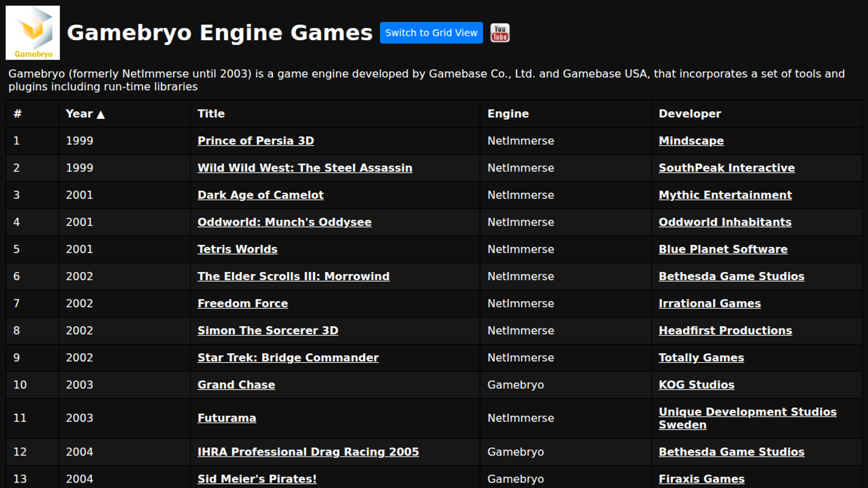Open Star Trek: Bridge Commander page

[x=288, y=358]
